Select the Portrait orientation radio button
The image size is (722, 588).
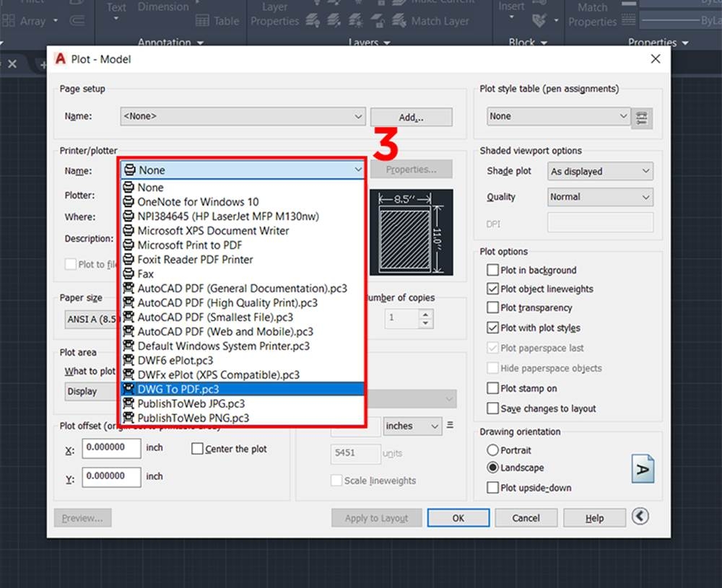(x=492, y=450)
